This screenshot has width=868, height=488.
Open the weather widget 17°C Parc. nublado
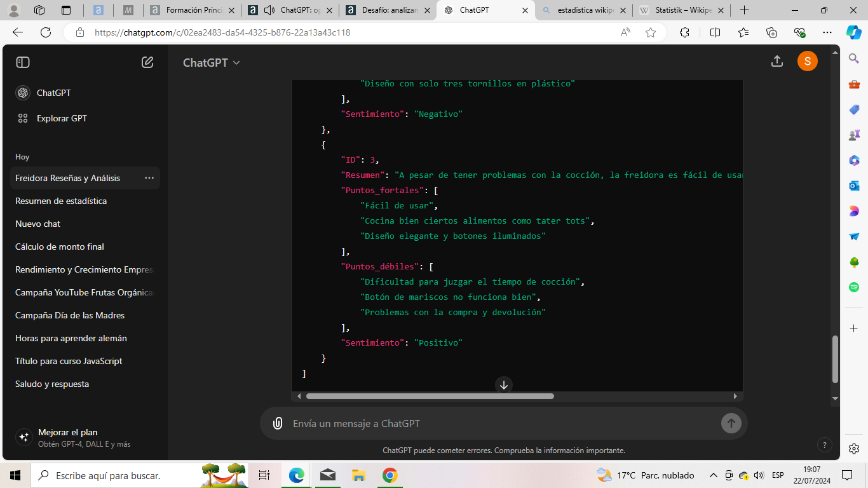click(645, 475)
